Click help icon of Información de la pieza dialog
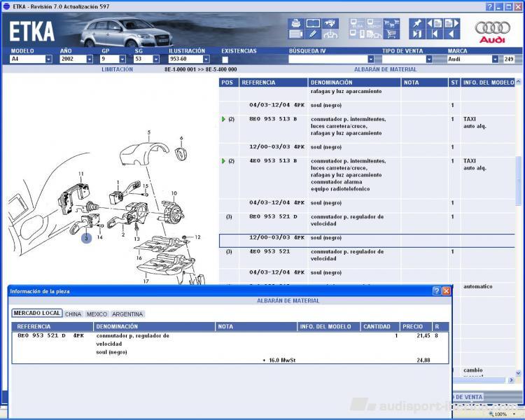Viewport: 525px width, 420px height. coord(436,291)
